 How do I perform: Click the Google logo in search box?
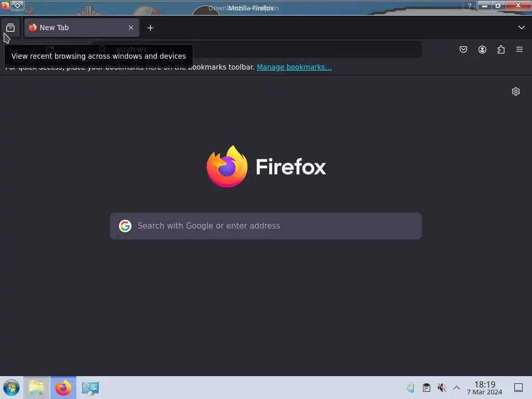pos(125,226)
